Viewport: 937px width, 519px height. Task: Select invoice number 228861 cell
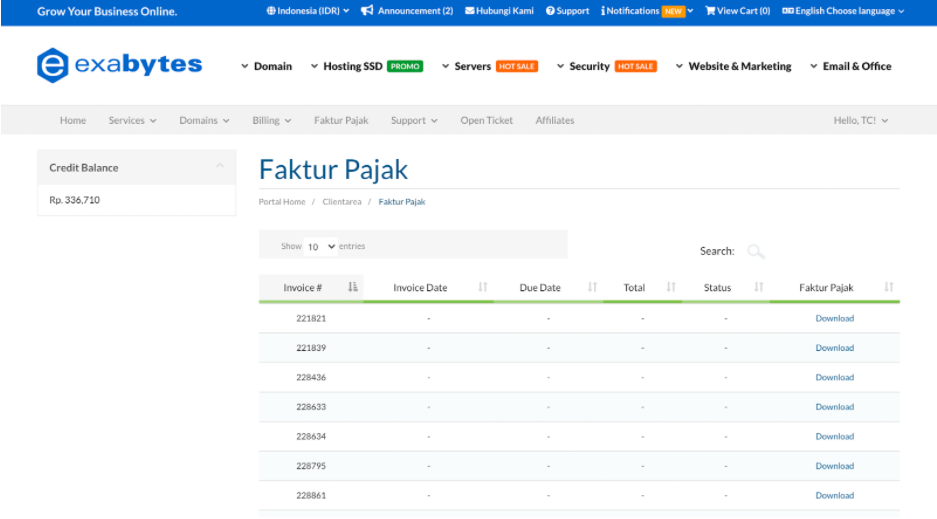[x=311, y=496]
